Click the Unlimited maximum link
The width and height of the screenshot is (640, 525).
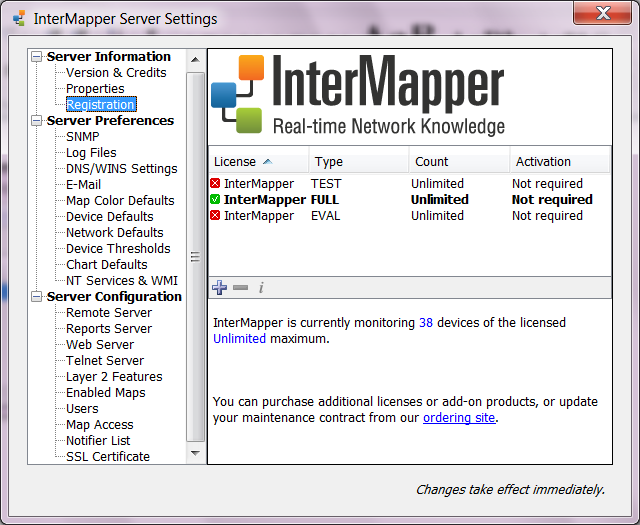[x=239, y=339]
